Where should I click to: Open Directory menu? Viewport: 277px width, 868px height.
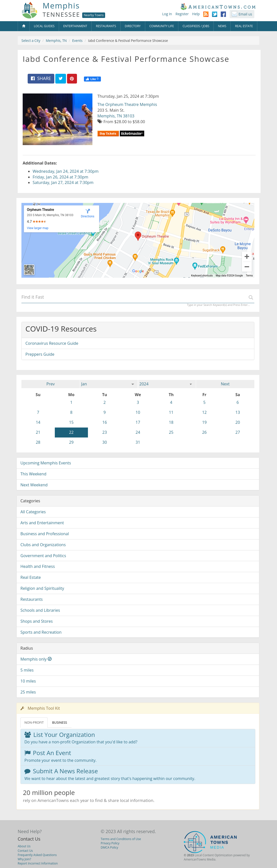(133, 26)
